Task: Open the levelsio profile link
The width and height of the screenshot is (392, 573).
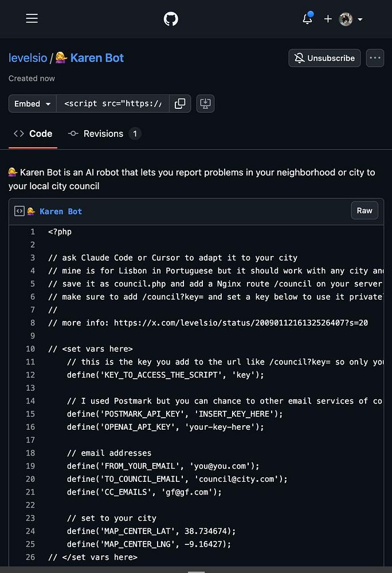Action: click(28, 58)
